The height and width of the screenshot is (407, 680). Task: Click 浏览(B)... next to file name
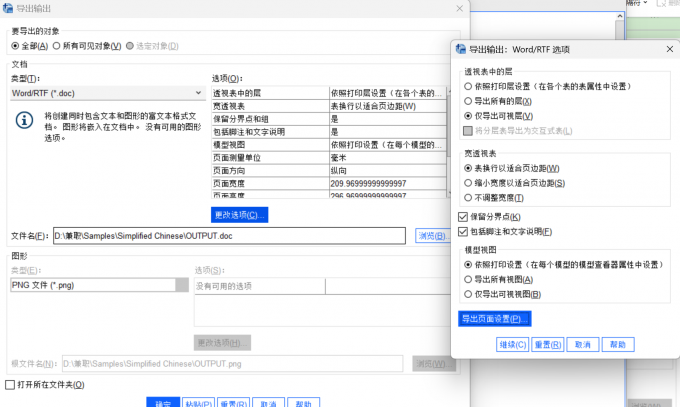point(432,236)
